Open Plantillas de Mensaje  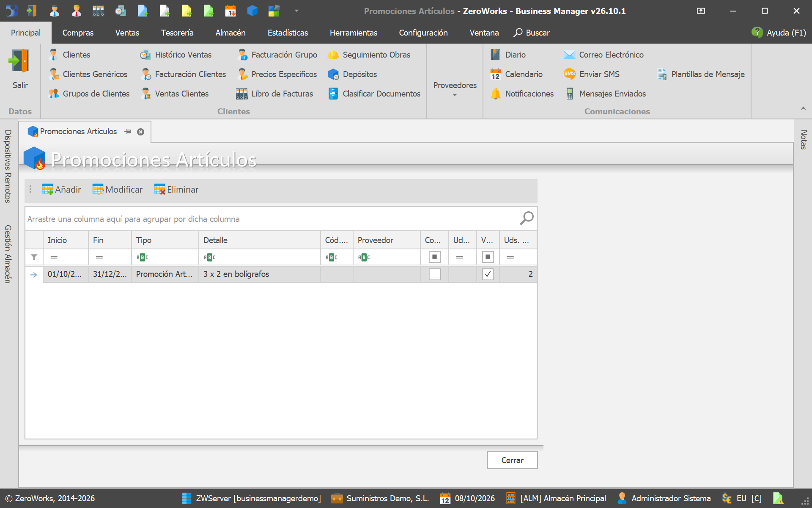701,74
